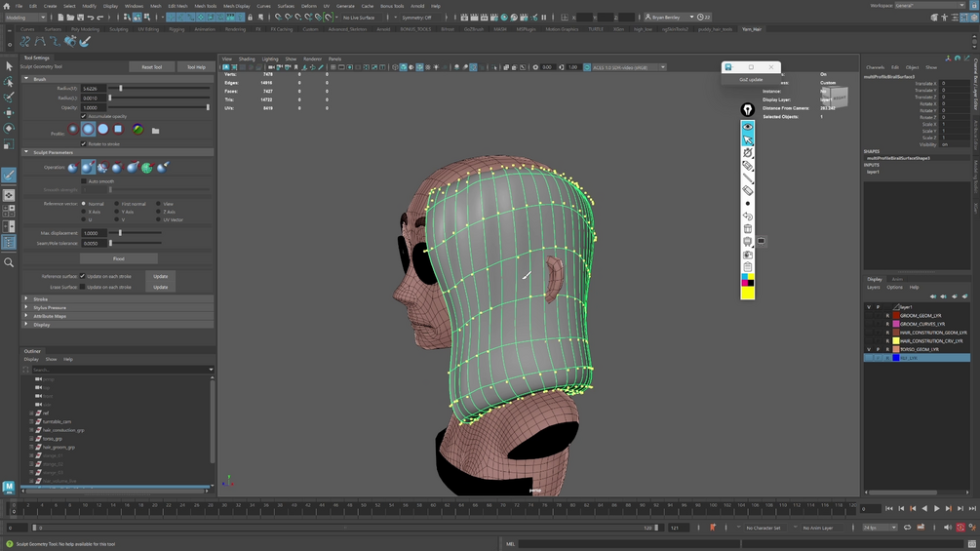Collapse the Brush section

(26, 79)
